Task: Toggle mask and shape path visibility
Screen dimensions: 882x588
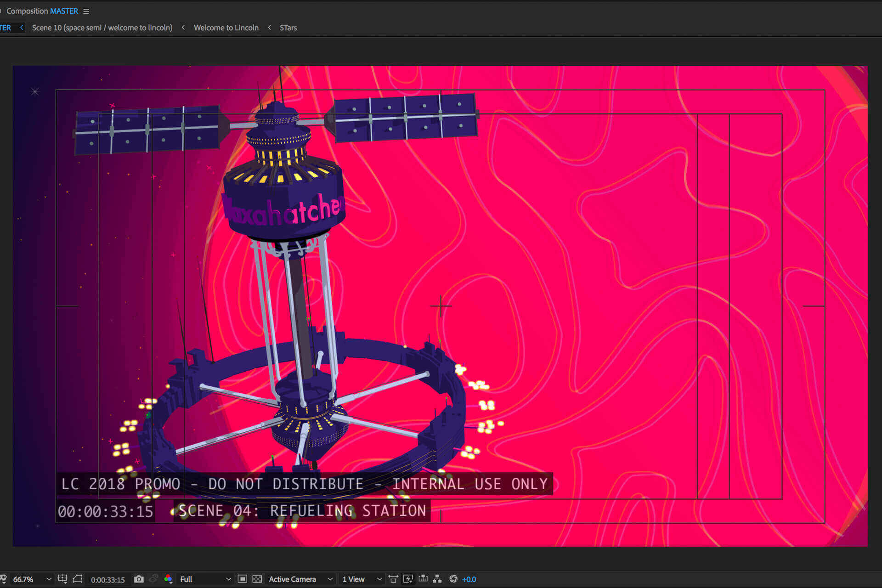Action: [78, 579]
